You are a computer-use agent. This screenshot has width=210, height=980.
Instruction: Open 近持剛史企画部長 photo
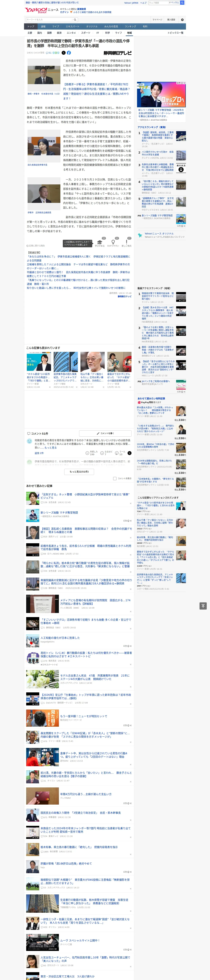click(44, 194)
